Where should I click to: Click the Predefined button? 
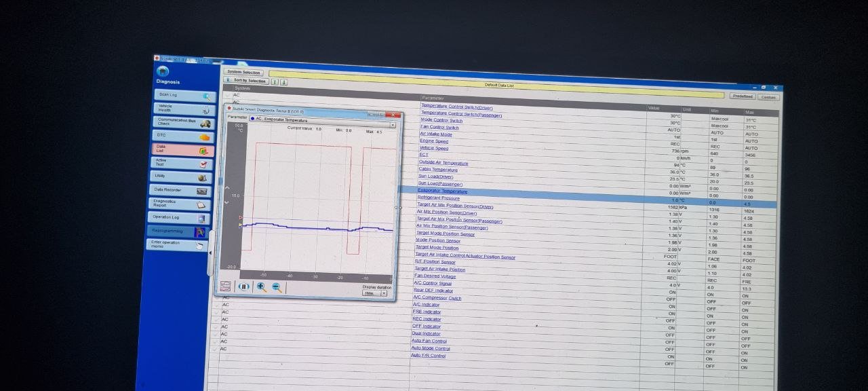click(742, 96)
